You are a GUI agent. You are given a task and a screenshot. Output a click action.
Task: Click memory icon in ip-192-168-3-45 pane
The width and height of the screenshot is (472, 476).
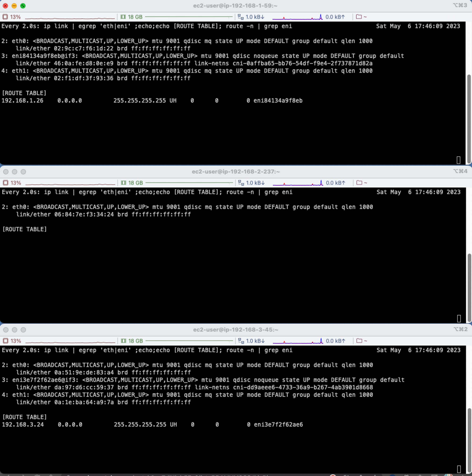(124, 341)
